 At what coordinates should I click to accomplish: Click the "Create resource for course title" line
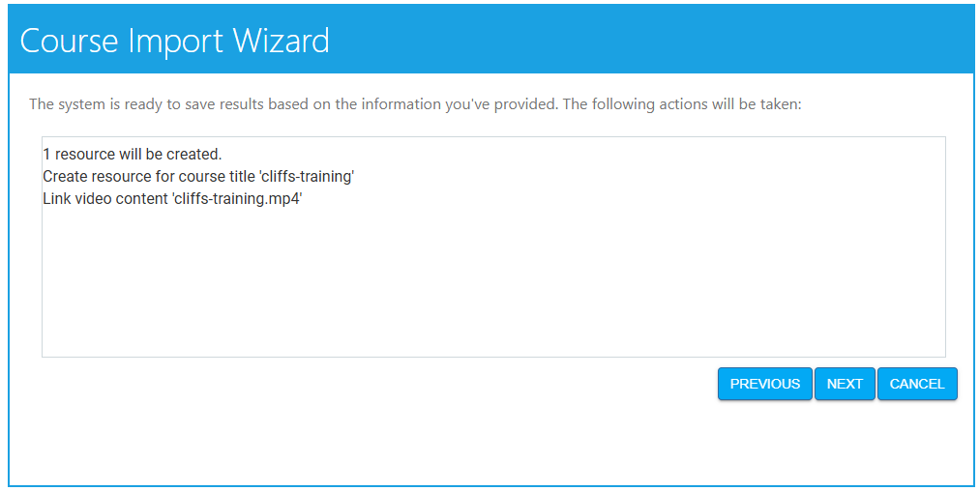pos(150,177)
